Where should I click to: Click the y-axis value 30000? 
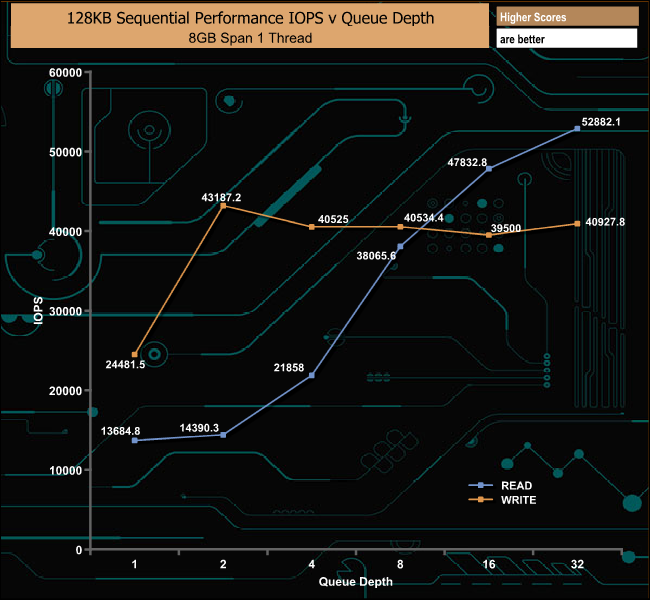click(x=65, y=311)
